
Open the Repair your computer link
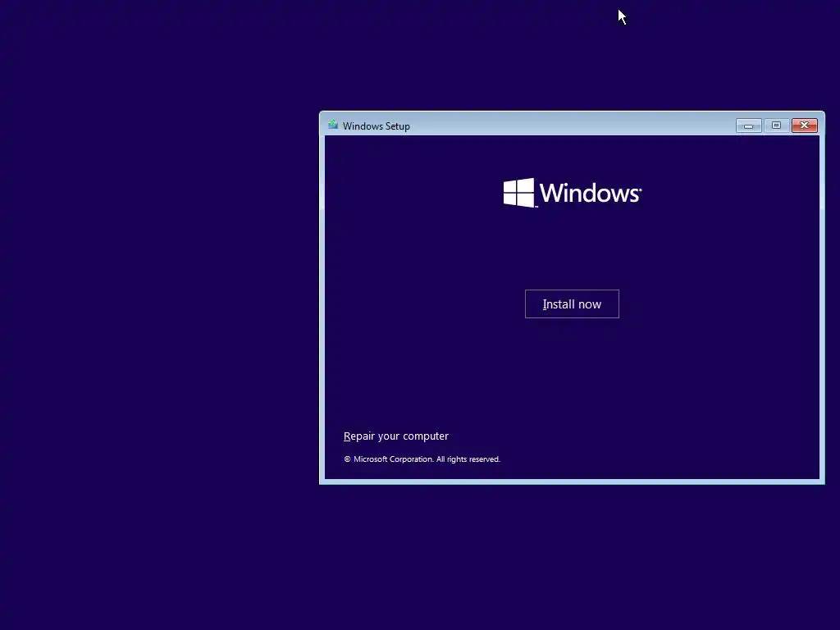pos(396,436)
